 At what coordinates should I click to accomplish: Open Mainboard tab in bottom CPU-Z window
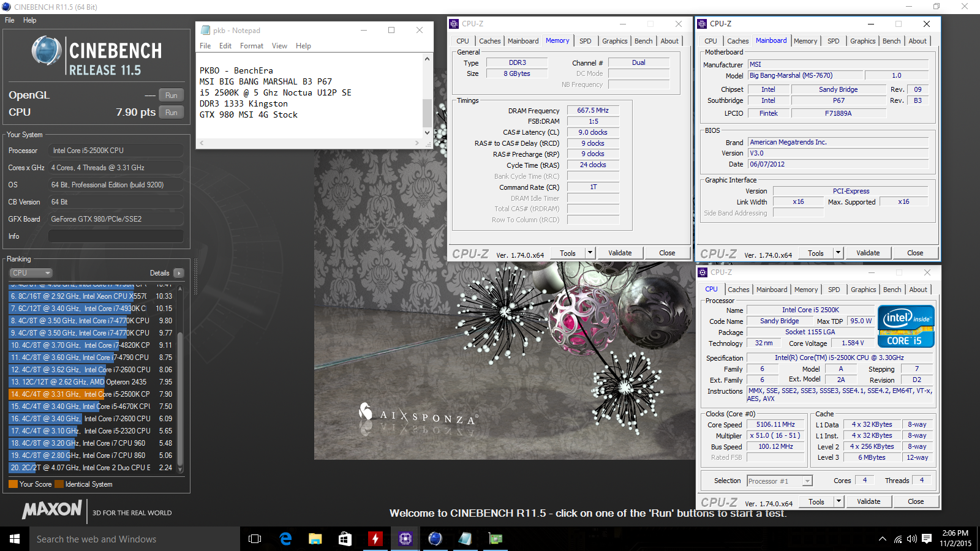pyautogui.click(x=772, y=290)
